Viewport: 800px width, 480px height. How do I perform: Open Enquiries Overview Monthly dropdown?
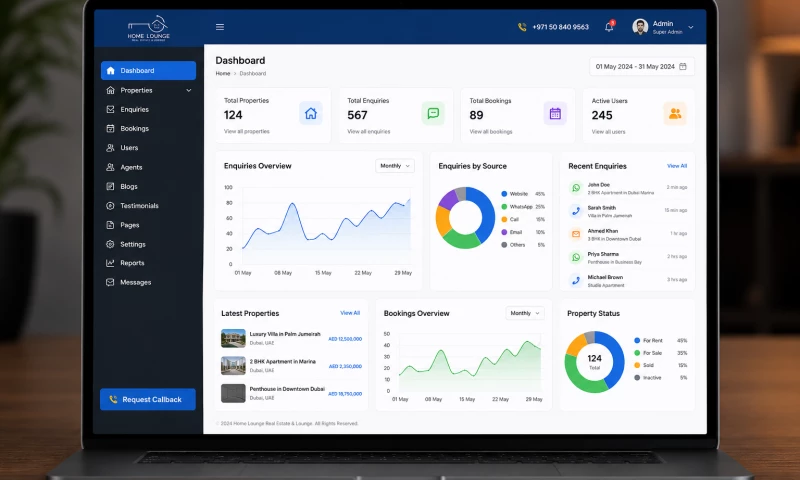(x=395, y=166)
